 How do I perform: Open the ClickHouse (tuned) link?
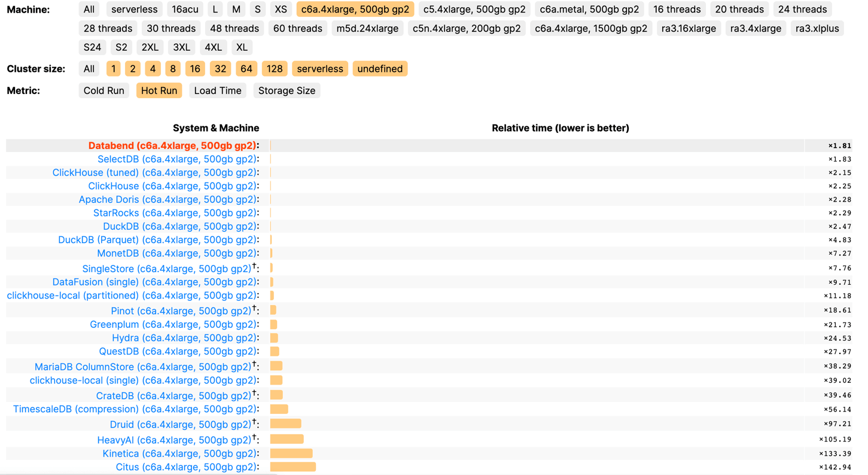click(x=154, y=172)
